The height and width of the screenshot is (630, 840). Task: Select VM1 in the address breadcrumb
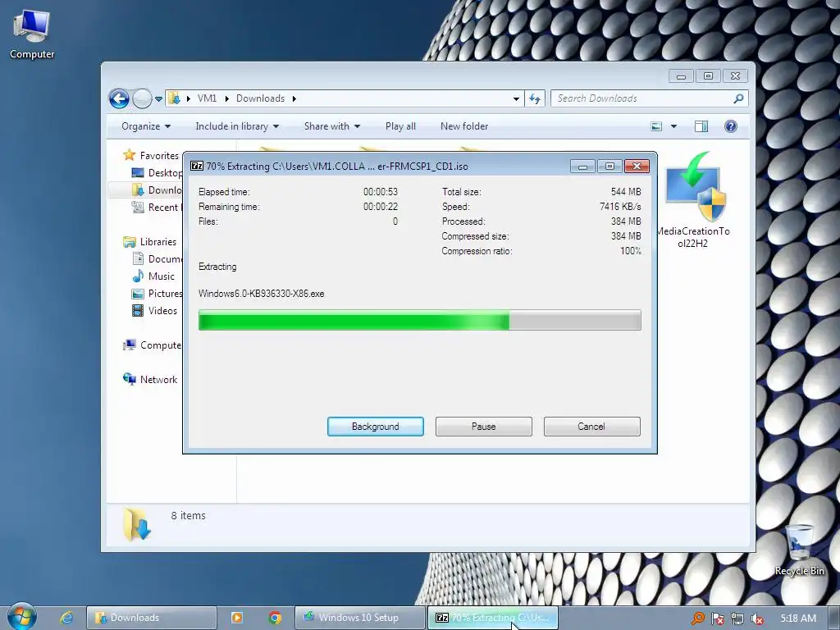click(207, 98)
